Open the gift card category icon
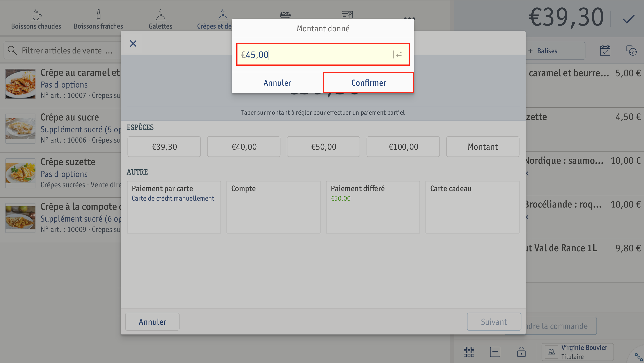The image size is (644, 363). tap(347, 15)
